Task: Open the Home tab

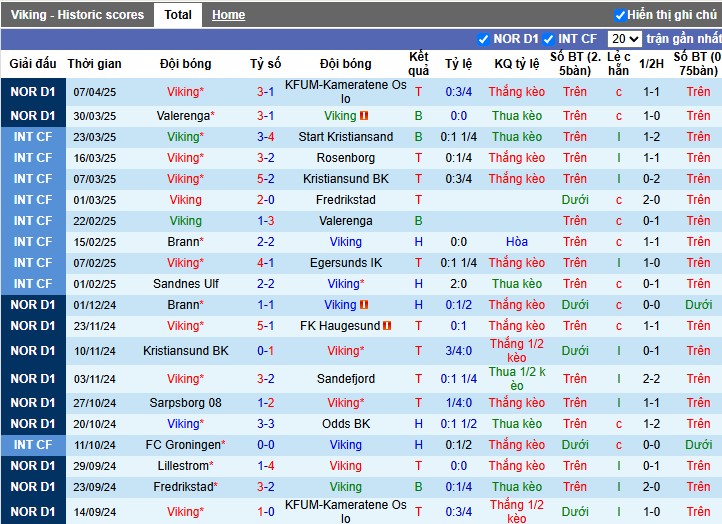Action: [x=228, y=15]
